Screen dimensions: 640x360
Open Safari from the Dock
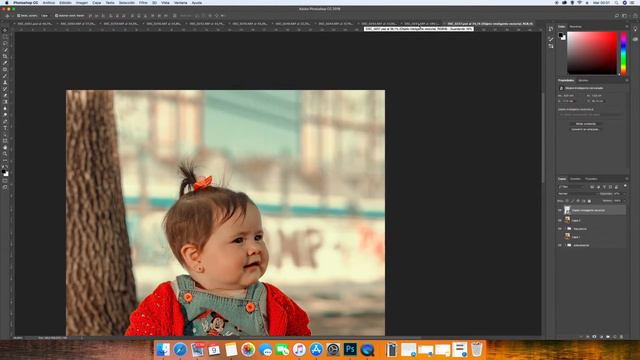coord(180,349)
